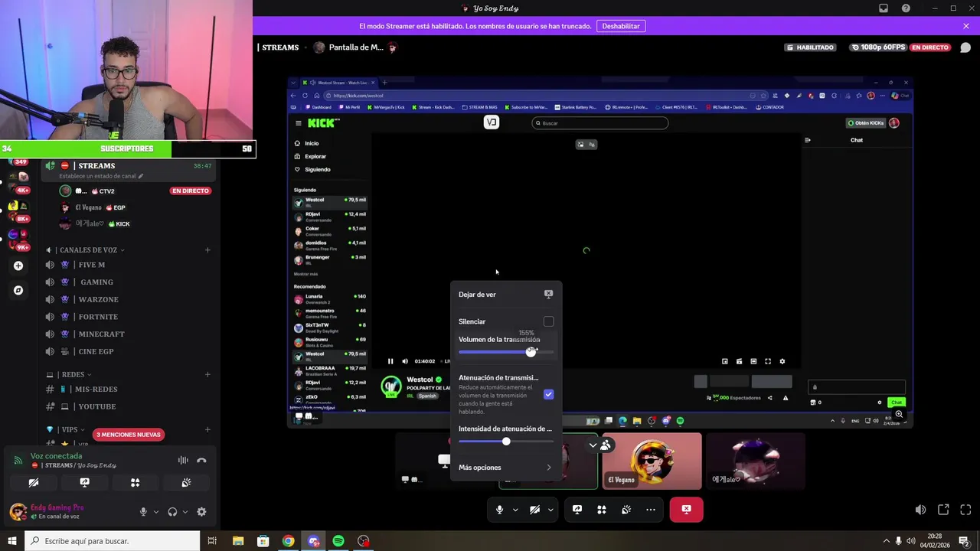Disconnect from voice with phone icon
This screenshot has width=980, height=551.
tap(201, 461)
